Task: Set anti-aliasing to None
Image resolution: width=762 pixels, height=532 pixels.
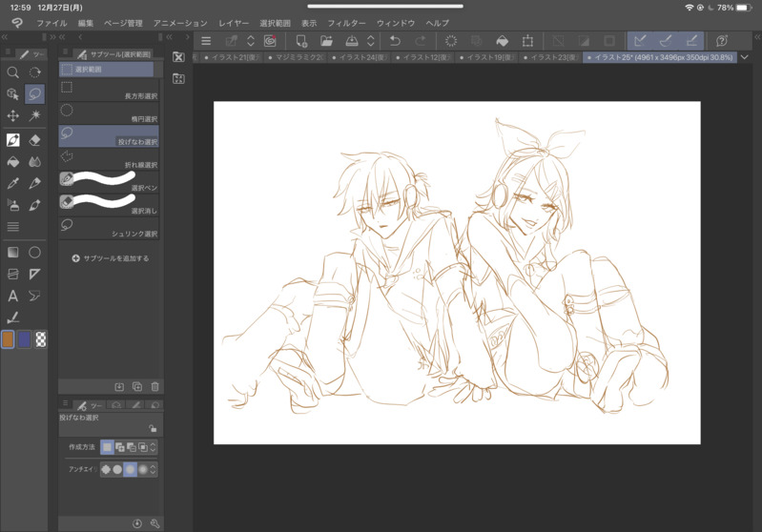Action: tap(106, 469)
